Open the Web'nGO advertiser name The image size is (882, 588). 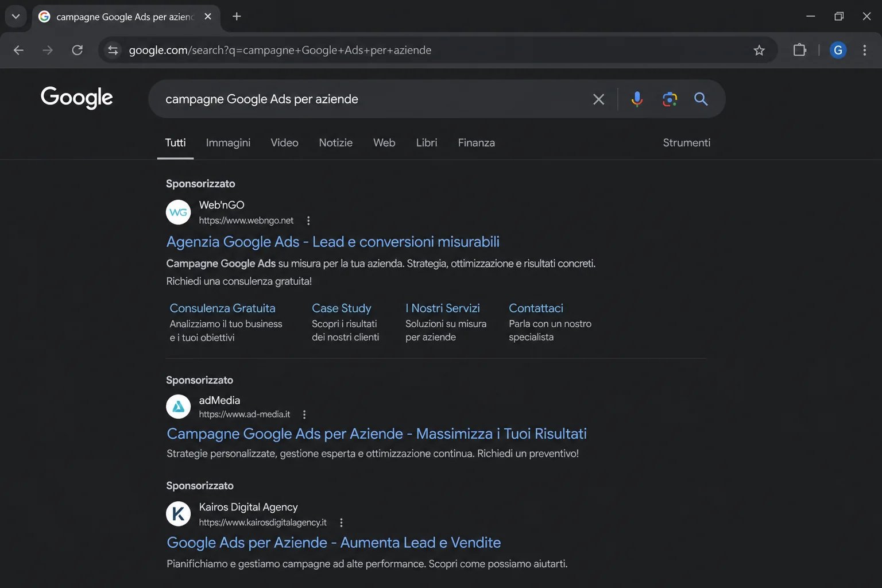coord(222,205)
